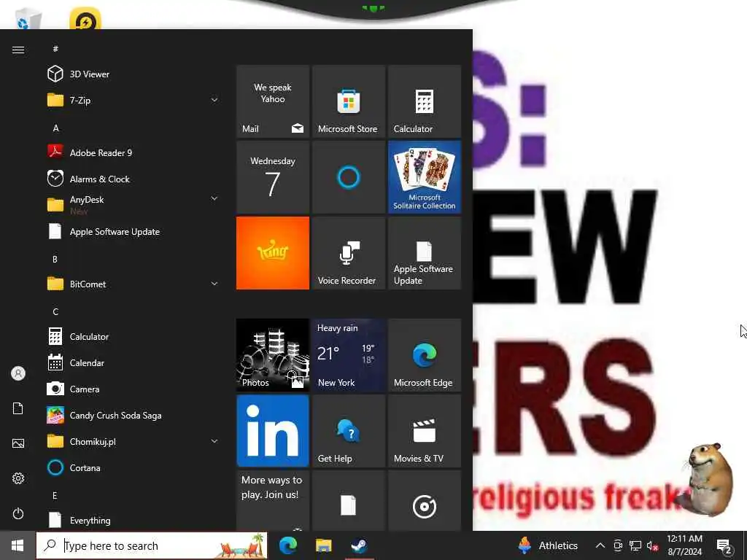The image size is (747, 560).
Task: Click the letter heading E
Action: point(55,496)
